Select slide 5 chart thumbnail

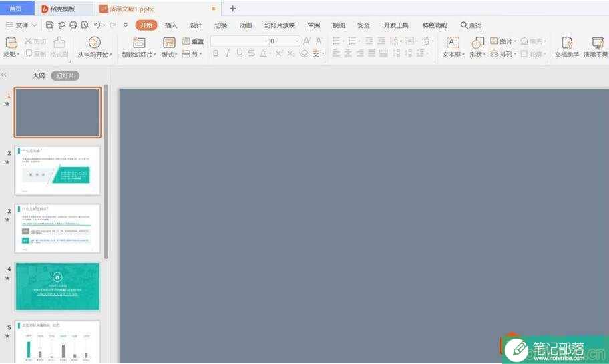pos(57,342)
